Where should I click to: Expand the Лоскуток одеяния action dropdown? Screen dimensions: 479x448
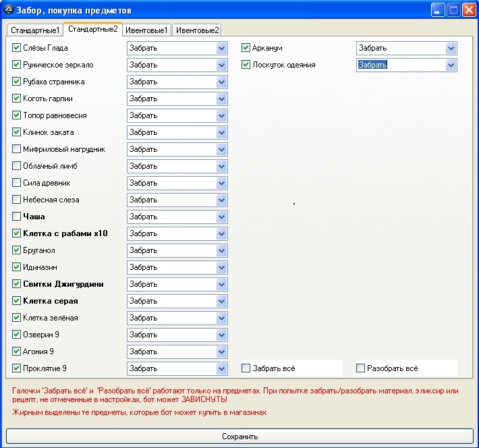pos(451,65)
